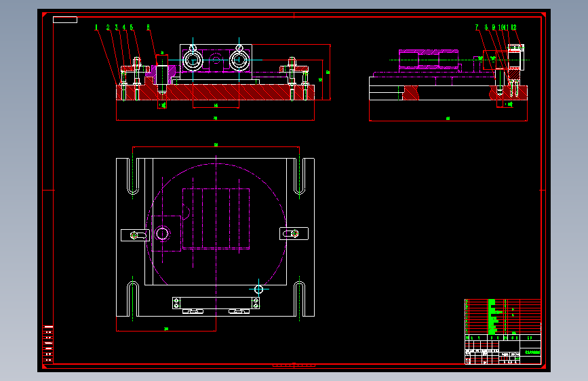Select part balloon number 4 in front view

coord(124,27)
